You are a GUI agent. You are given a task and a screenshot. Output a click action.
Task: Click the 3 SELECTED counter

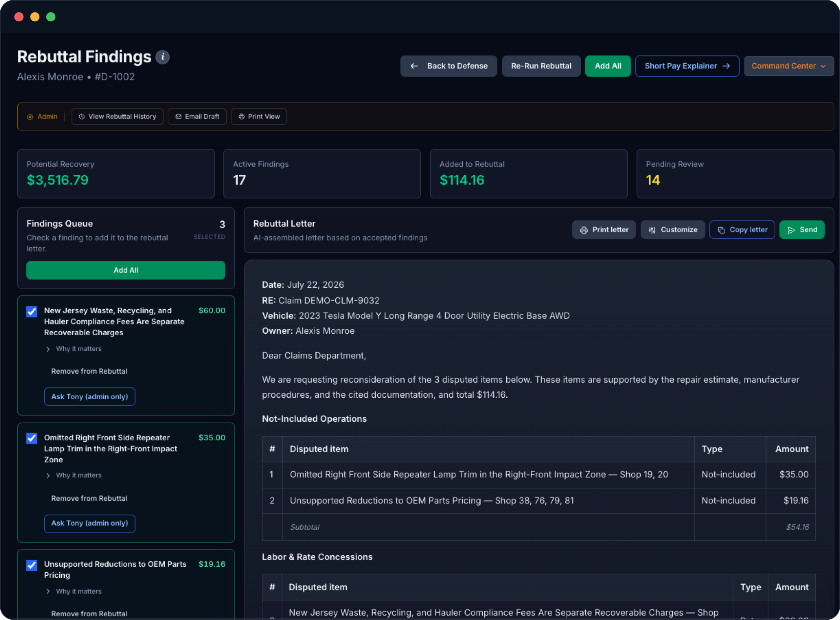210,230
